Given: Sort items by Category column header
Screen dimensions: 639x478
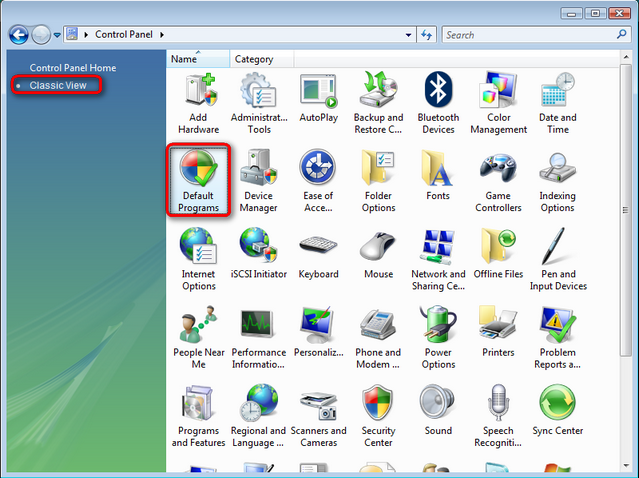Looking at the screenshot, I should 261,59.
